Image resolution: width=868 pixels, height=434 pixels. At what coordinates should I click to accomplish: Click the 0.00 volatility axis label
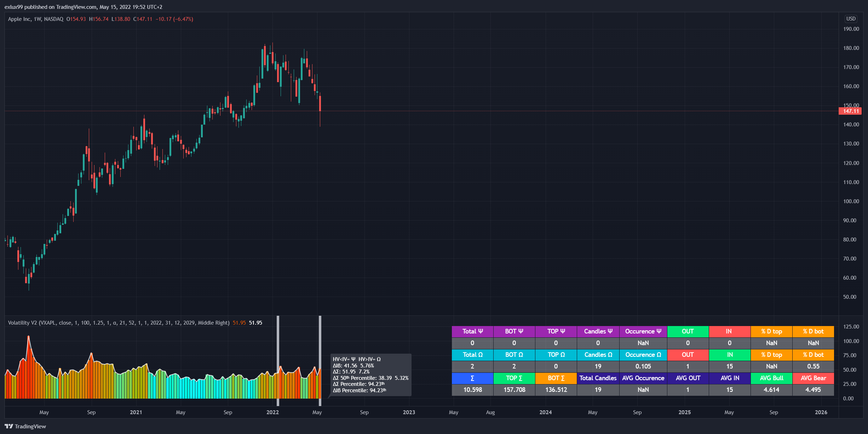pyautogui.click(x=848, y=399)
